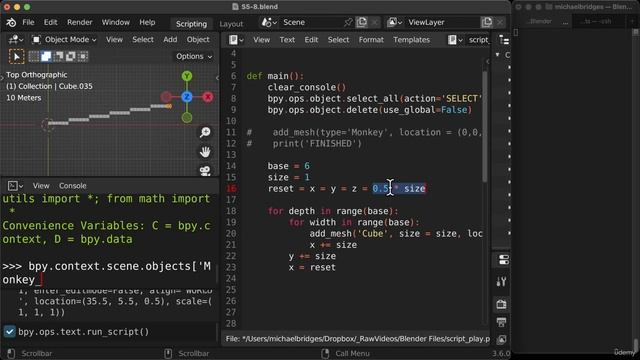Open the 3D viewport Add menu
Image resolution: width=640 pixels, height=360 pixels.
170,40
